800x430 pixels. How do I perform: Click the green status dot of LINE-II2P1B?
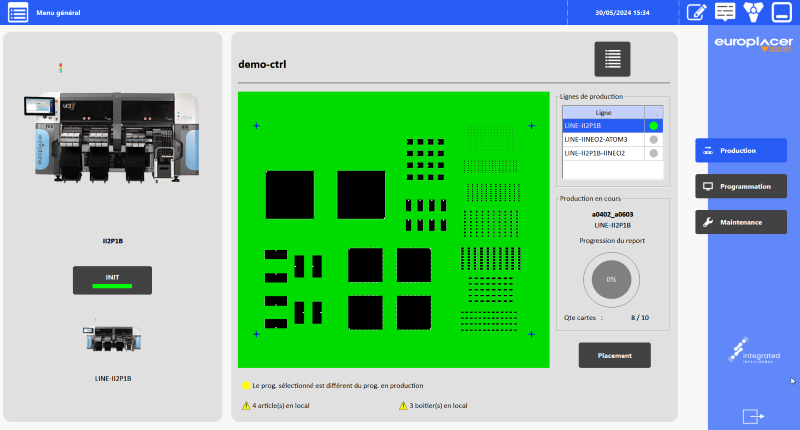[653, 126]
